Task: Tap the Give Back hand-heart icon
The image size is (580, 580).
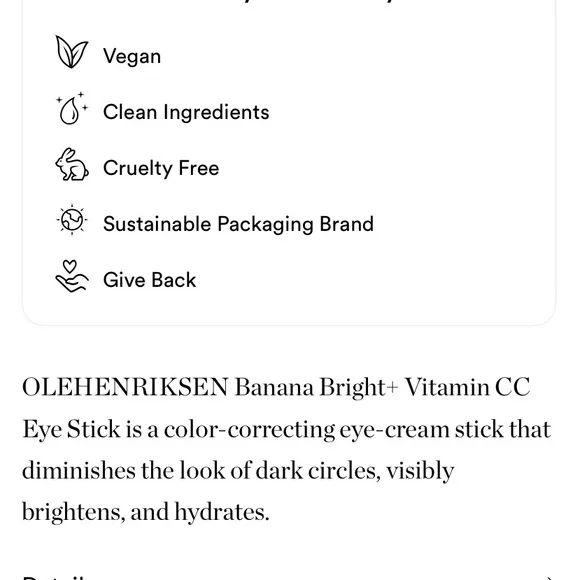Action: click(72, 276)
